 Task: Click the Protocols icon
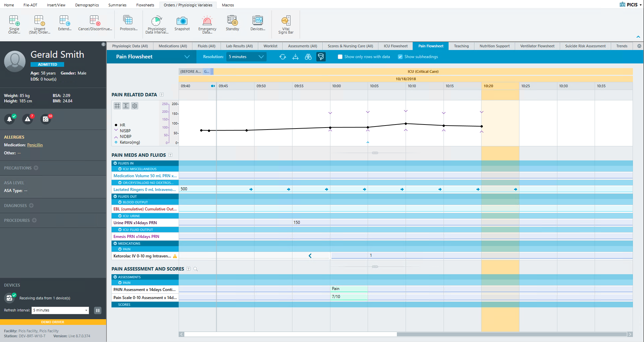(128, 21)
